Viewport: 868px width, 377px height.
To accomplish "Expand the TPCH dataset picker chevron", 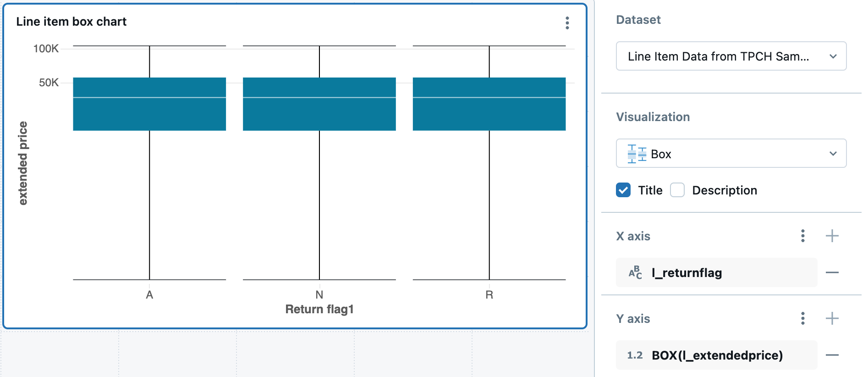I will 833,56.
